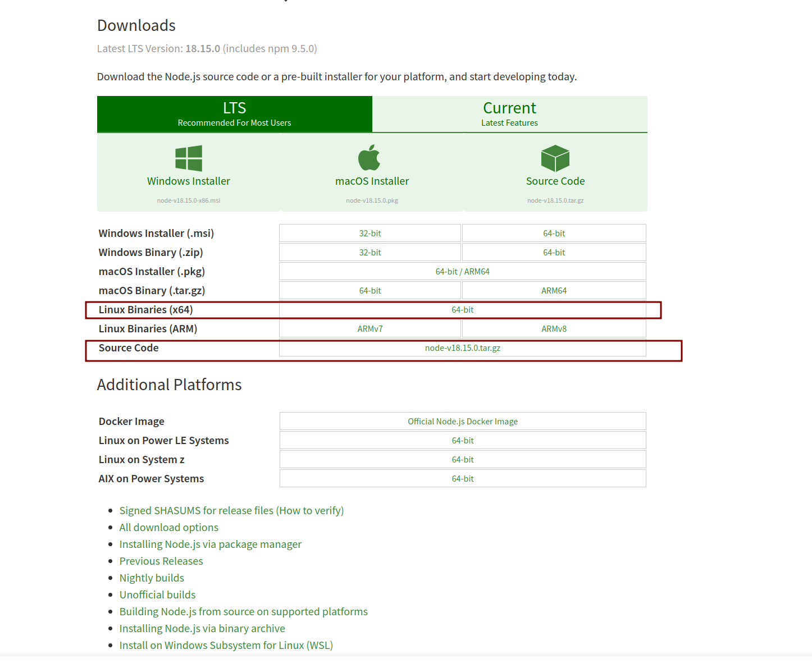Open Previous Releases link
812x663 pixels.
161,561
